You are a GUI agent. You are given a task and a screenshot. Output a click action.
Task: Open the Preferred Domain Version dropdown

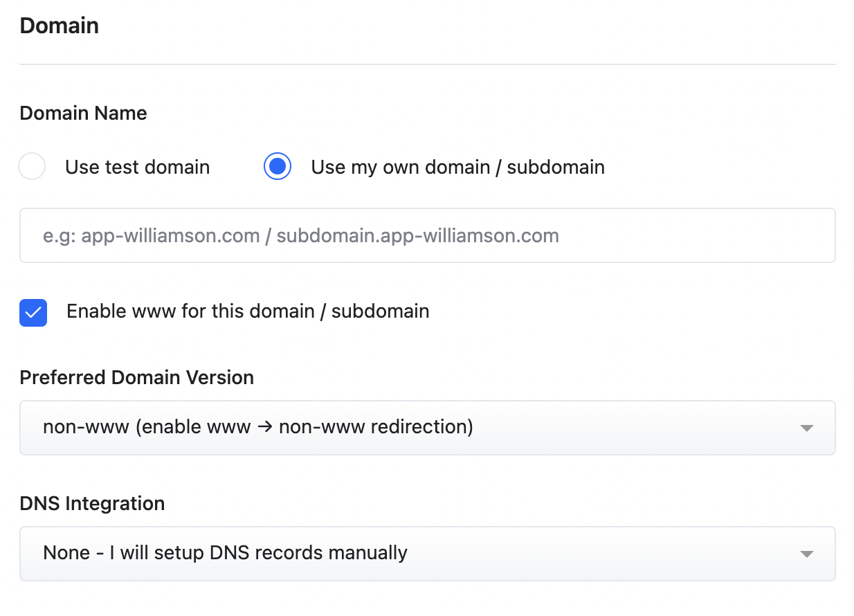point(427,428)
